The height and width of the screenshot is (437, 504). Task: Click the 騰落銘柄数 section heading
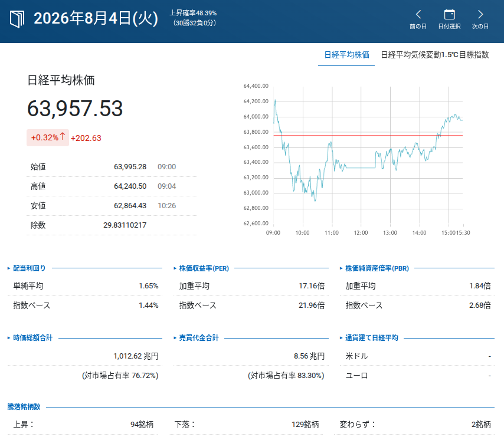(x=24, y=407)
